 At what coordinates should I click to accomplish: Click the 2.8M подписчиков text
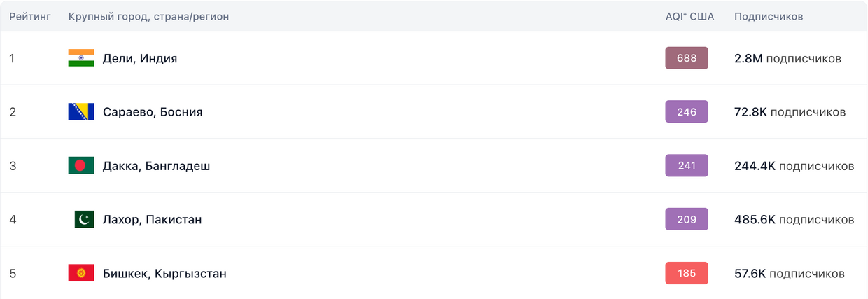pyautogui.click(x=787, y=59)
